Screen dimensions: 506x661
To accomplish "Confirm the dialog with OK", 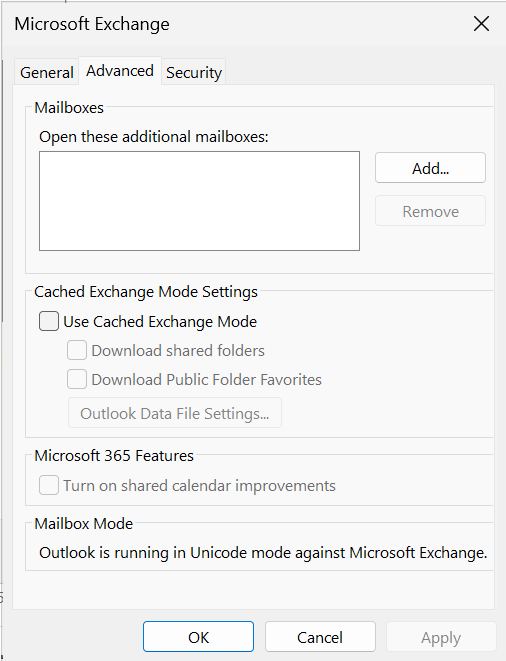I will click(x=198, y=637).
